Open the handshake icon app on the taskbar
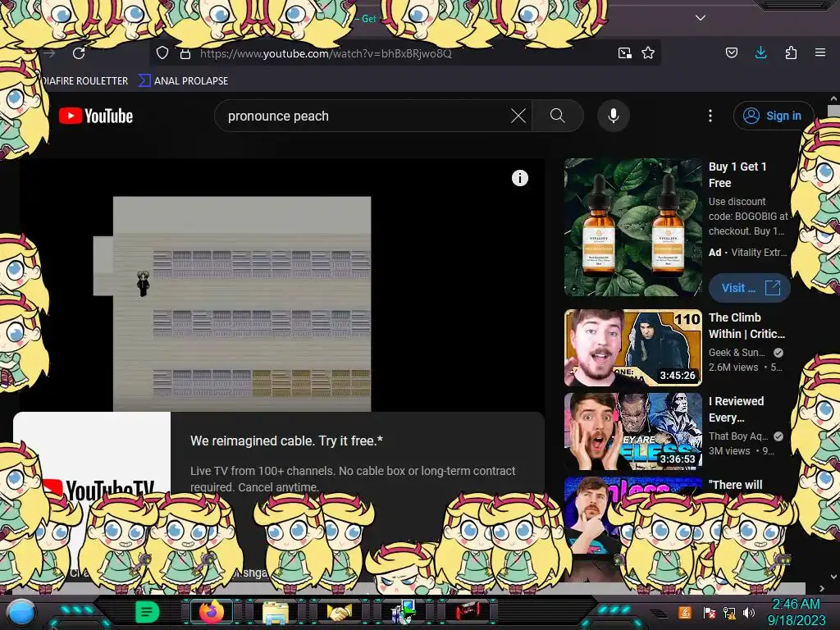Viewport: 840px width, 630px height. click(340, 612)
